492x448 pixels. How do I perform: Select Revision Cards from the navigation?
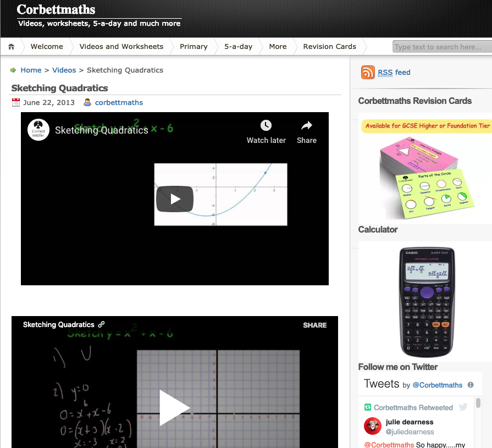[329, 47]
